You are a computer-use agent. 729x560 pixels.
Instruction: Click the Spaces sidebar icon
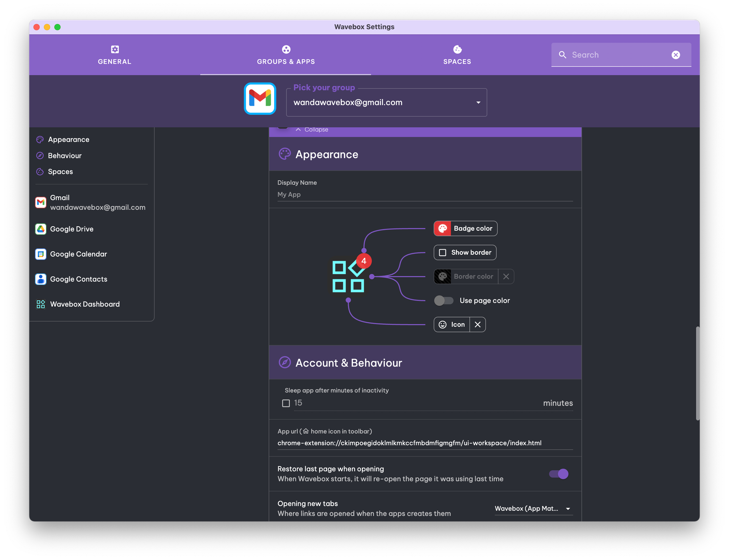[40, 172]
